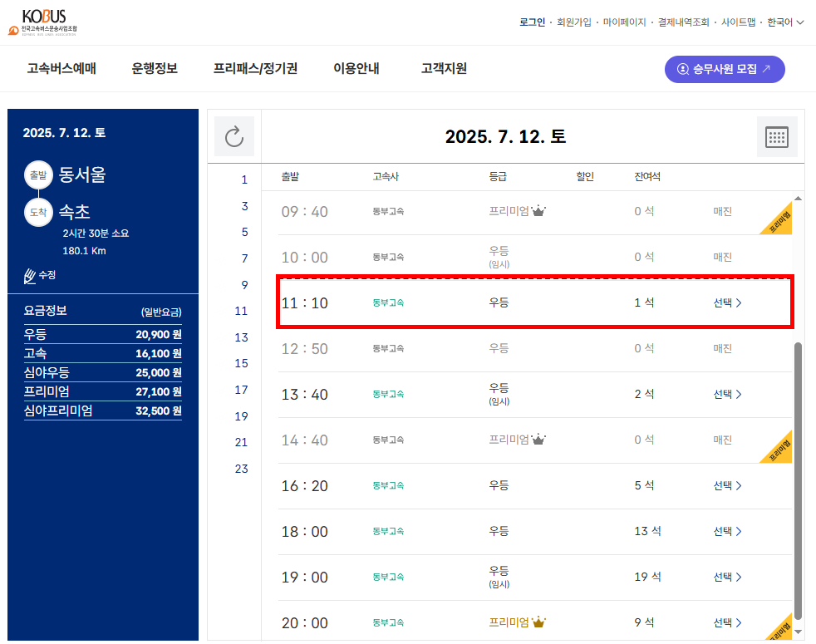Click the 고속 16,100 원 fare row
Screen dimensions: 816x644
[x=102, y=353]
